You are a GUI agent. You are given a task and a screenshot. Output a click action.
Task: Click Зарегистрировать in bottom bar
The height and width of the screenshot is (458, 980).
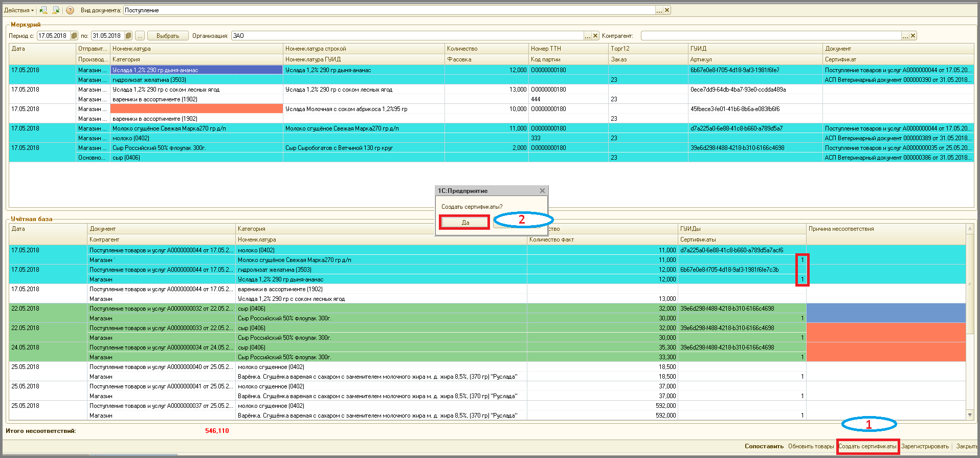[x=925, y=446]
